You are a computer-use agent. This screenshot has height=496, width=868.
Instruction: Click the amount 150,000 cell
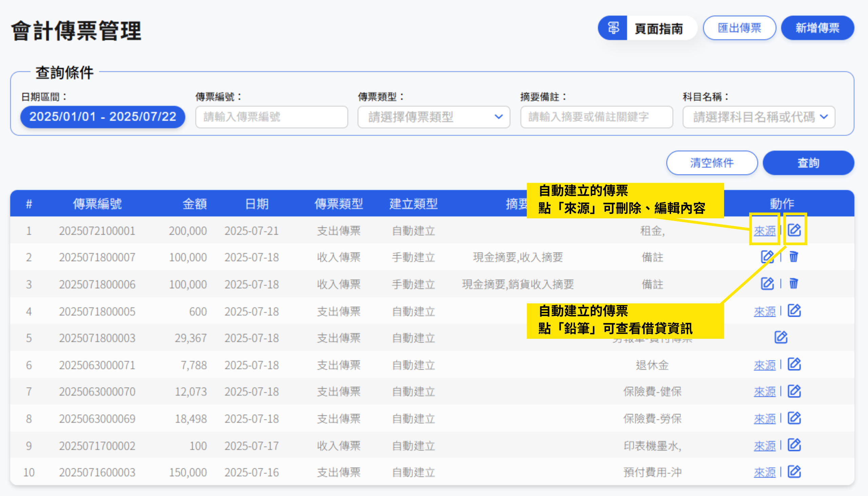[x=188, y=473]
